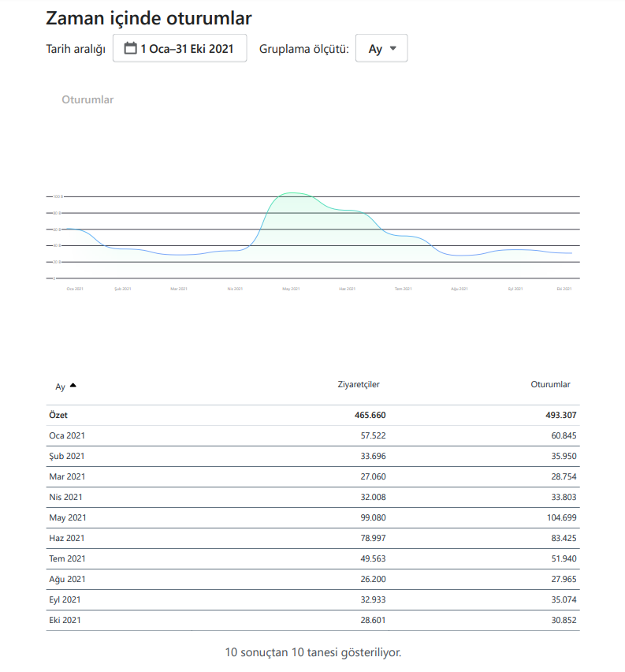The image size is (625, 672).
Task: Sort by Ay column header
Action: pyautogui.click(x=60, y=386)
